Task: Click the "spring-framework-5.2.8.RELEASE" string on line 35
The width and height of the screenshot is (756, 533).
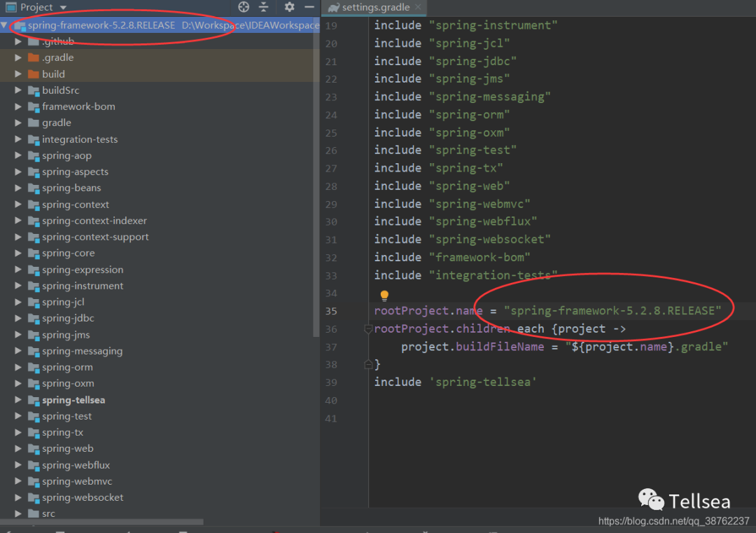Action: pos(612,311)
